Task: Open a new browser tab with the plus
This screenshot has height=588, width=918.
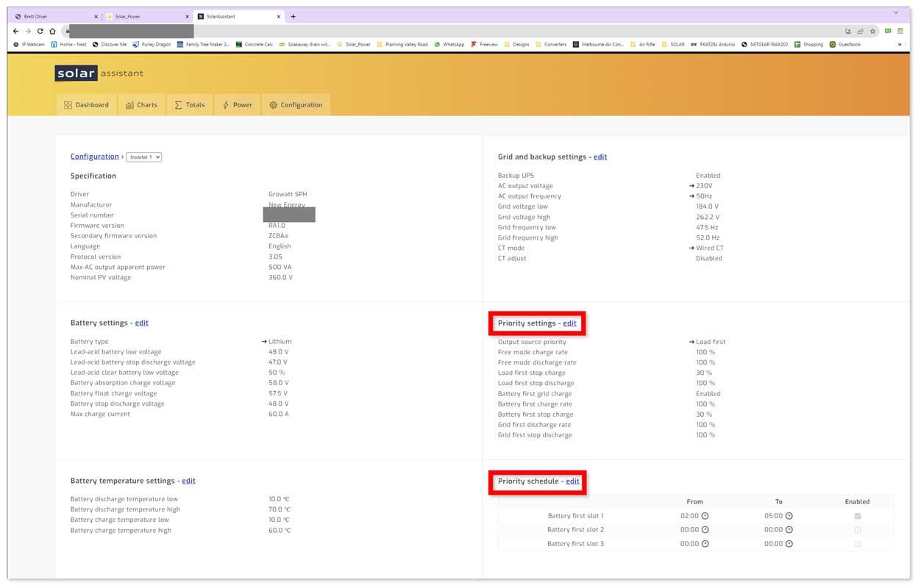Action: (293, 16)
